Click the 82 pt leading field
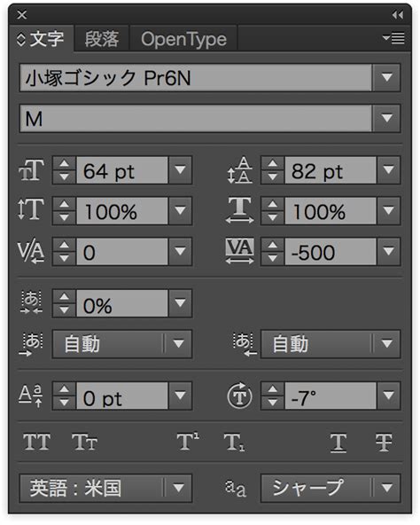This screenshot has height=525, width=420. (331, 170)
